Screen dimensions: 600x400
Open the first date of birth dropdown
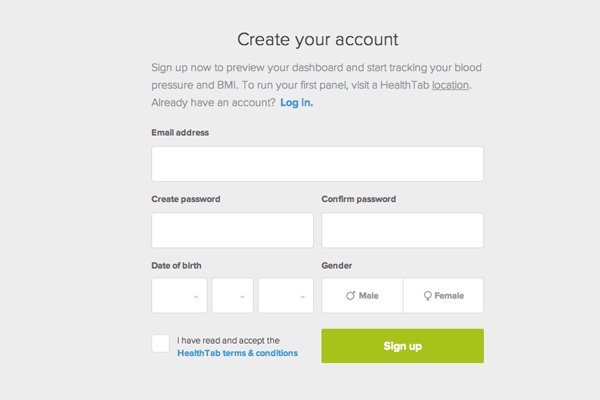[x=179, y=296]
